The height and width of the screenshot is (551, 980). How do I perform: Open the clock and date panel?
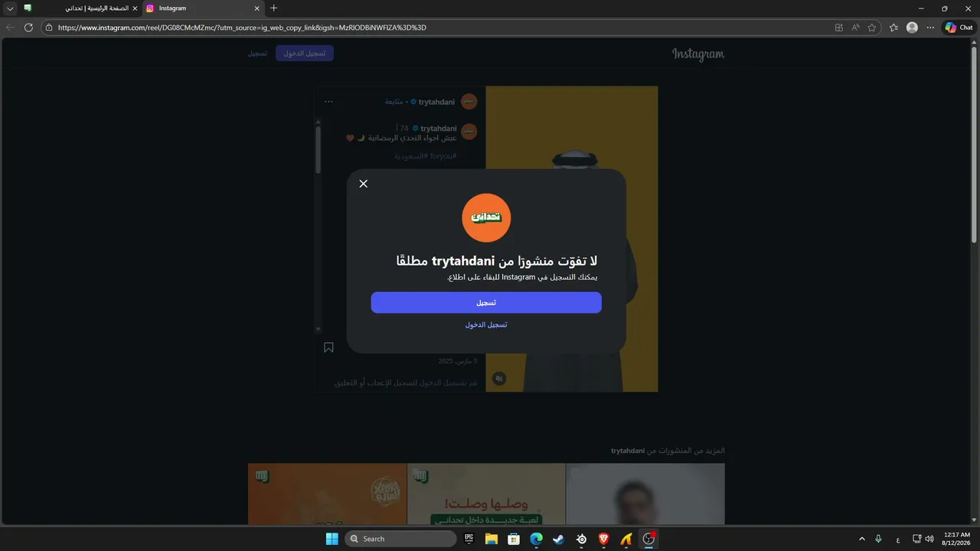click(957, 539)
